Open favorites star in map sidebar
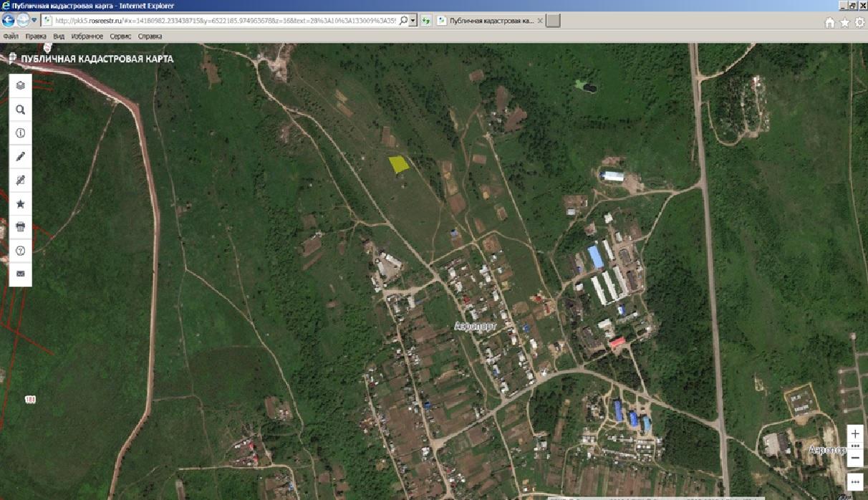 [20, 204]
